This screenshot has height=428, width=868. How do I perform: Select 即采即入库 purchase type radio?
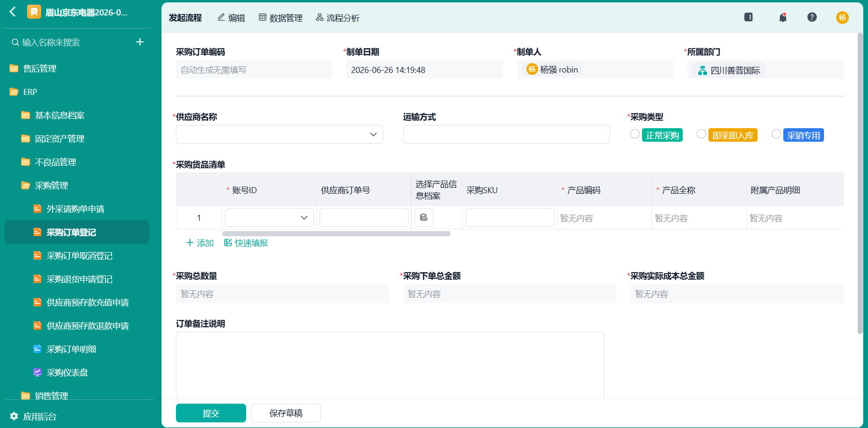click(701, 134)
